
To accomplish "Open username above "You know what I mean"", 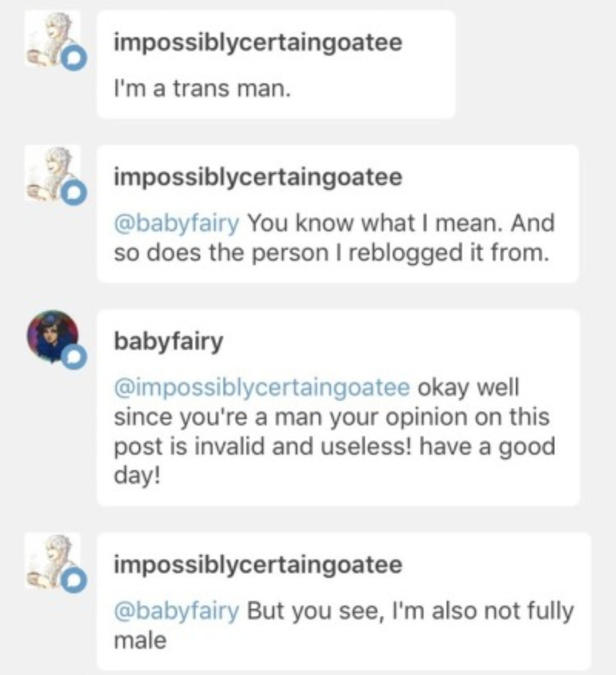I will (258, 178).
